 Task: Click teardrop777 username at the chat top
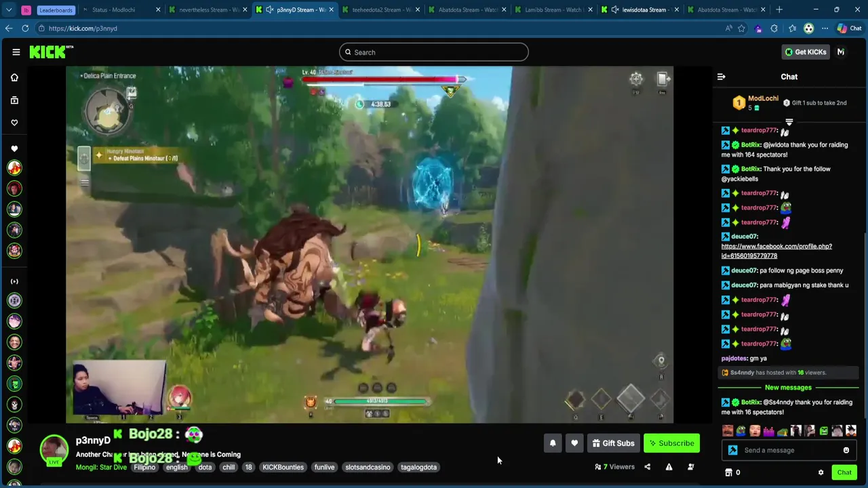758,130
